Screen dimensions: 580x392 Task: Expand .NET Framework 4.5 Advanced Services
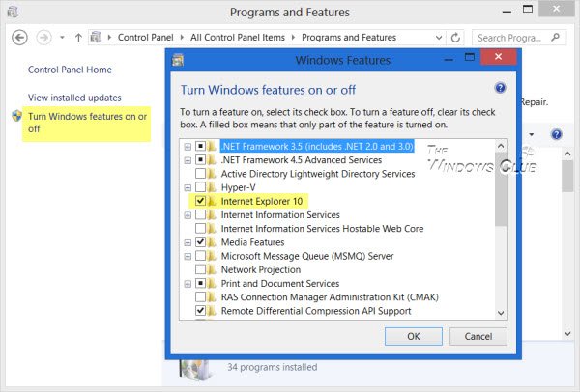point(188,160)
